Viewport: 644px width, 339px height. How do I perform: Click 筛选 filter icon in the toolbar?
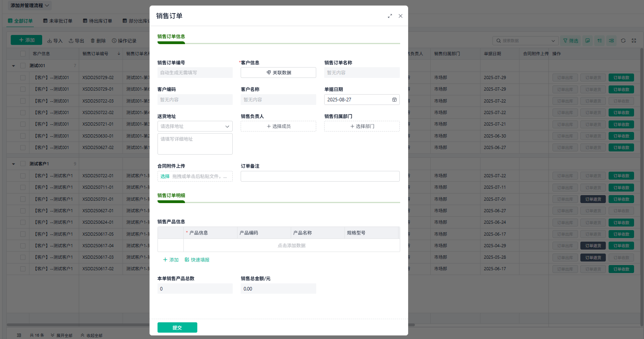pyautogui.click(x=565, y=41)
